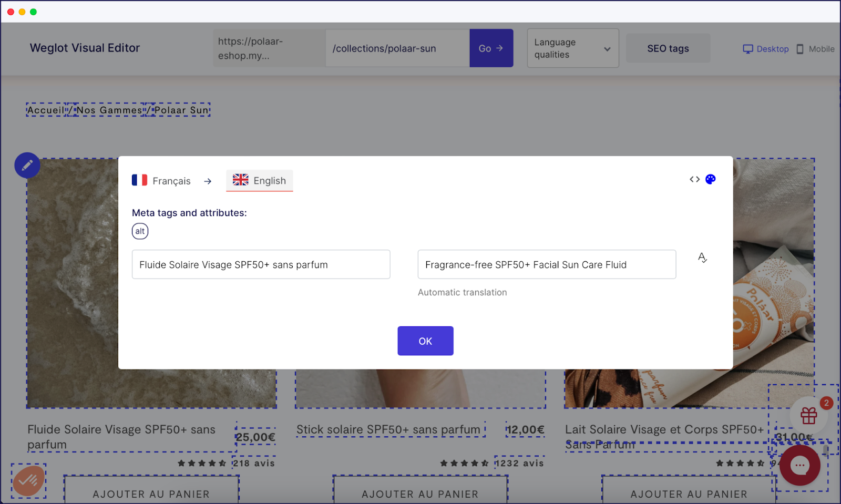This screenshot has width=841, height=504.
Task: Select the English language tab
Action: point(260,180)
